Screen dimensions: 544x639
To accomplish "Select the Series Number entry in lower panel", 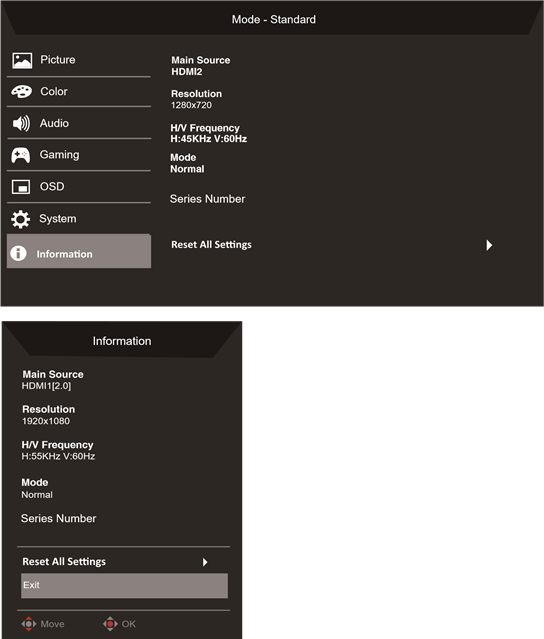I will tap(59, 518).
